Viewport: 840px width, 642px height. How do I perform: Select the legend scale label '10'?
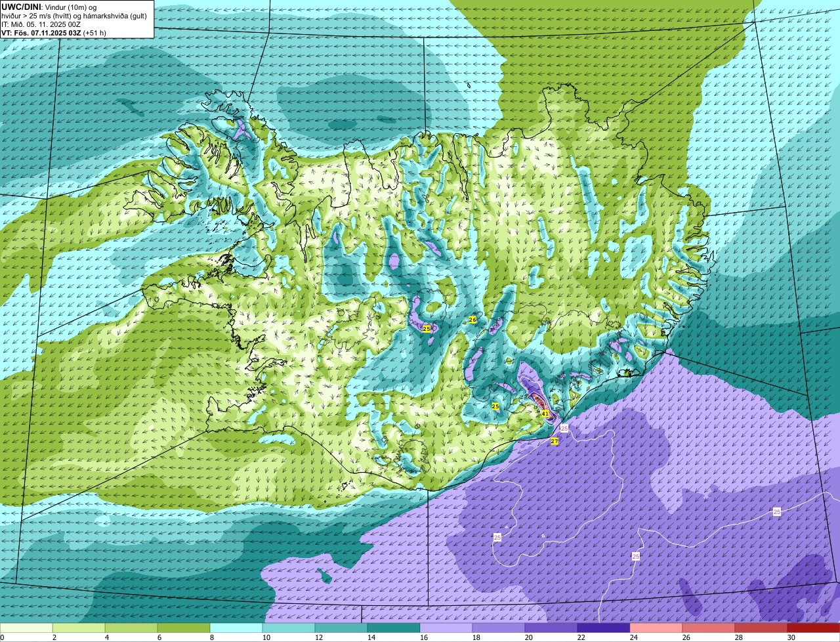[x=266, y=637]
